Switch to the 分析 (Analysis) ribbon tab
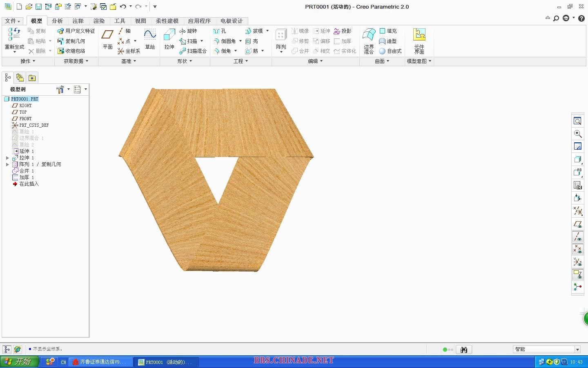Viewport: 588px width, 368px height. click(57, 21)
